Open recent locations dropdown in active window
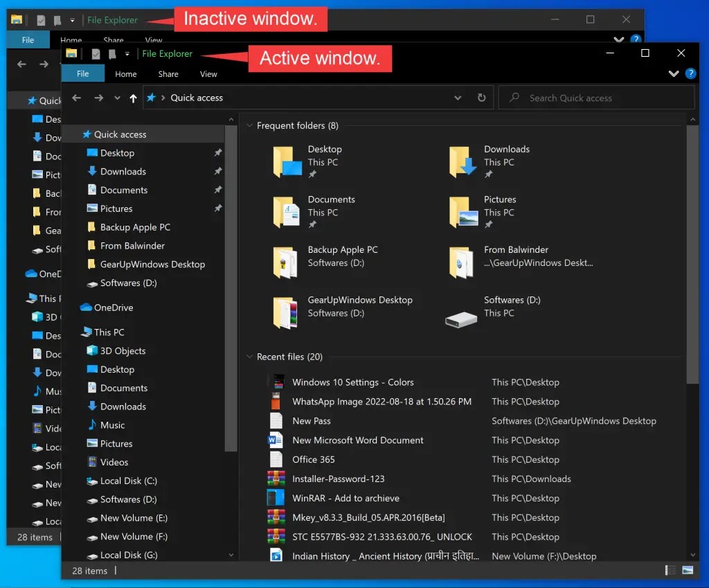The height and width of the screenshot is (588, 709). [x=117, y=98]
